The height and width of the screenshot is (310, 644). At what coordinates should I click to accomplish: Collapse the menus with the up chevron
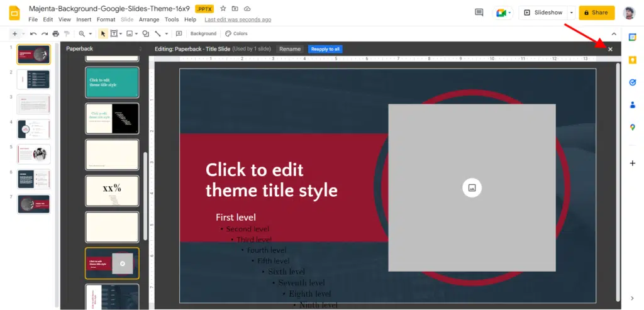[x=614, y=34]
